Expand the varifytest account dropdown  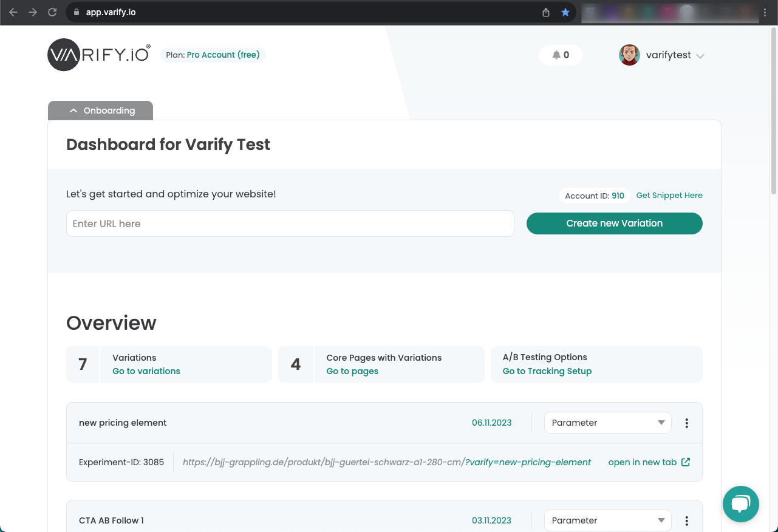pyautogui.click(x=700, y=56)
